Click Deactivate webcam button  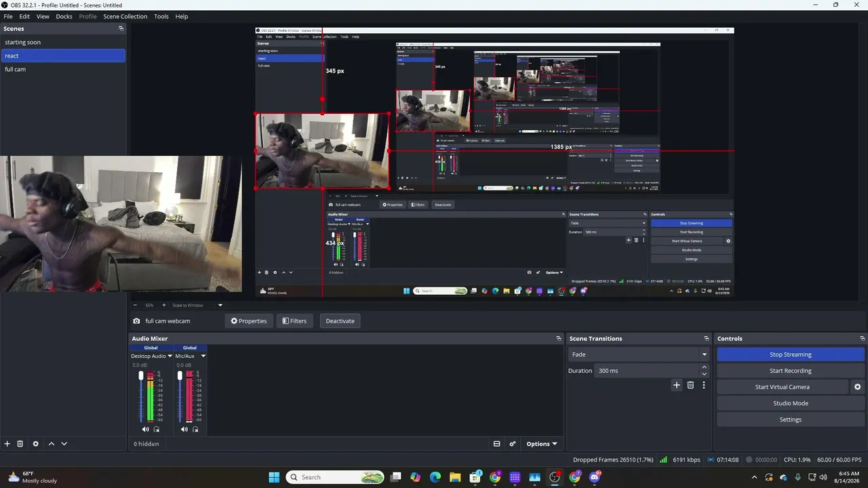click(x=340, y=321)
